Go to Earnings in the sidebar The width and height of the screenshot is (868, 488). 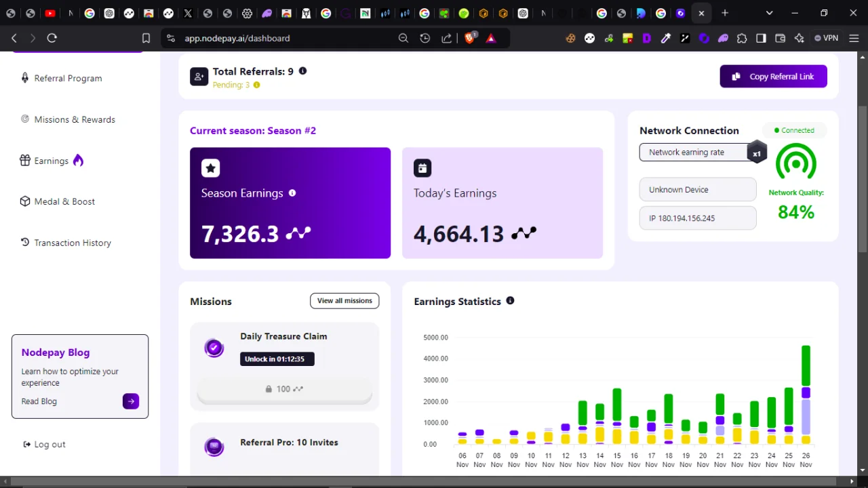tap(52, 161)
